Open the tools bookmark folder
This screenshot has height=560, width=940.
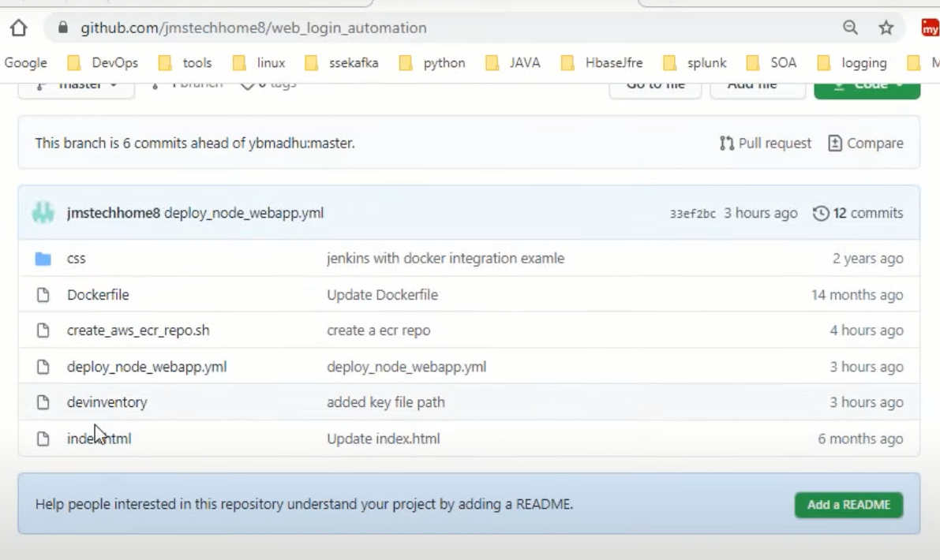[x=185, y=63]
